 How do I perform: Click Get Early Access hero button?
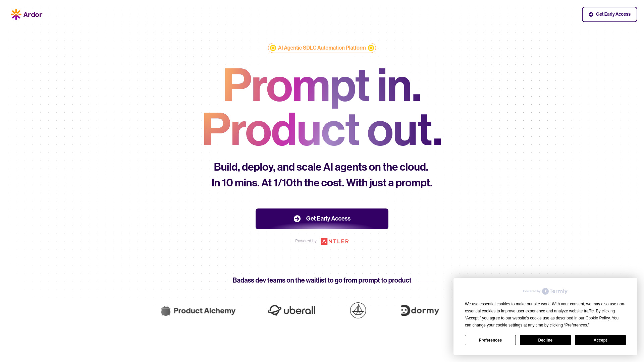coord(322,218)
